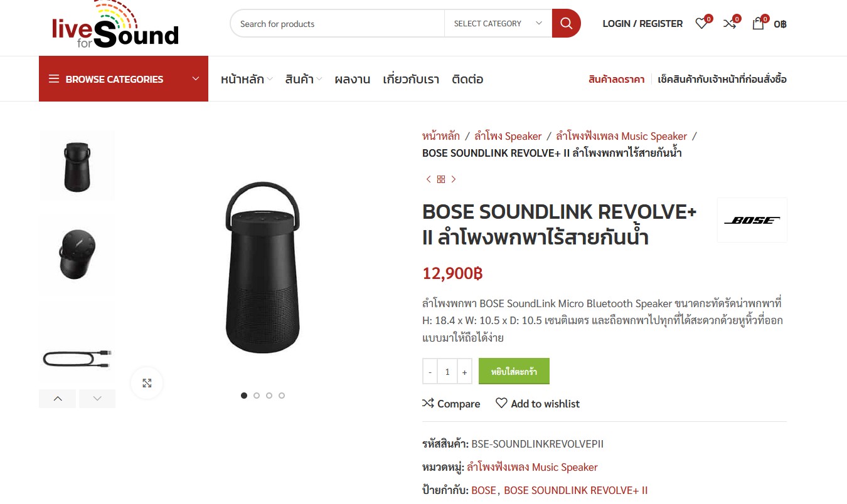This screenshot has width=847, height=504.
Task: Open the Select Category dropdown
Action: [498, 24]
